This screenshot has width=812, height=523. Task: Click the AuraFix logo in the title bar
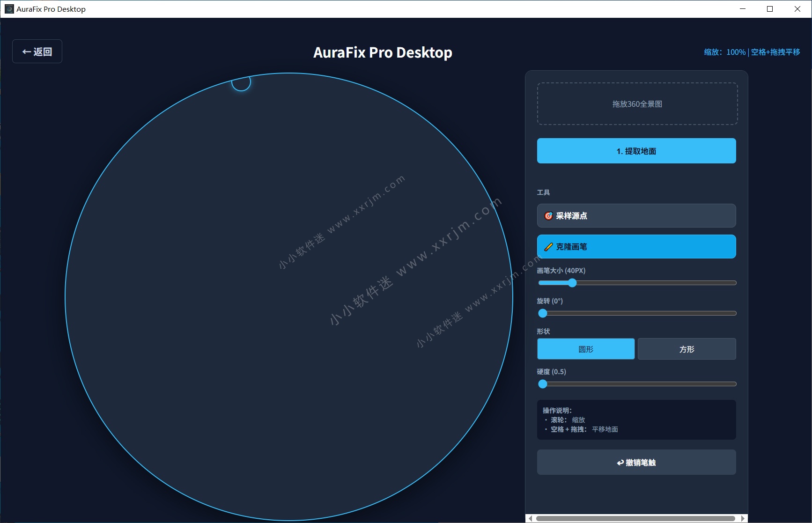(9, 8)
